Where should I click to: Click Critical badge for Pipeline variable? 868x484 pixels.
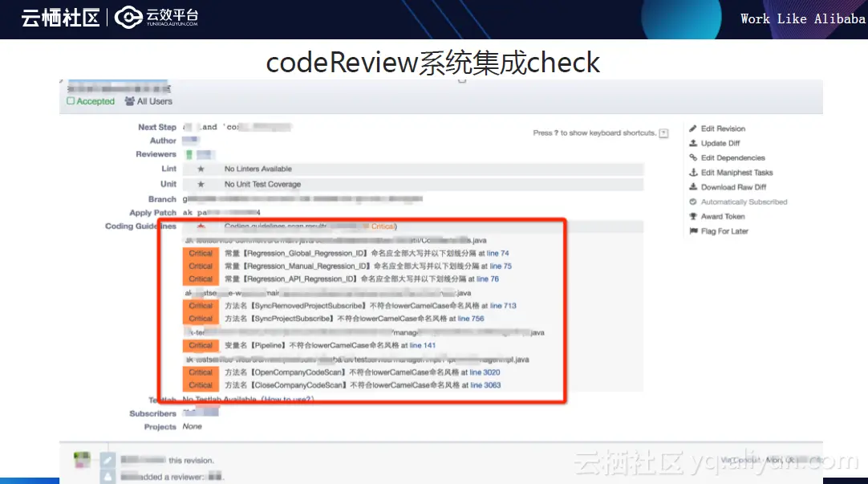point(201,345)
